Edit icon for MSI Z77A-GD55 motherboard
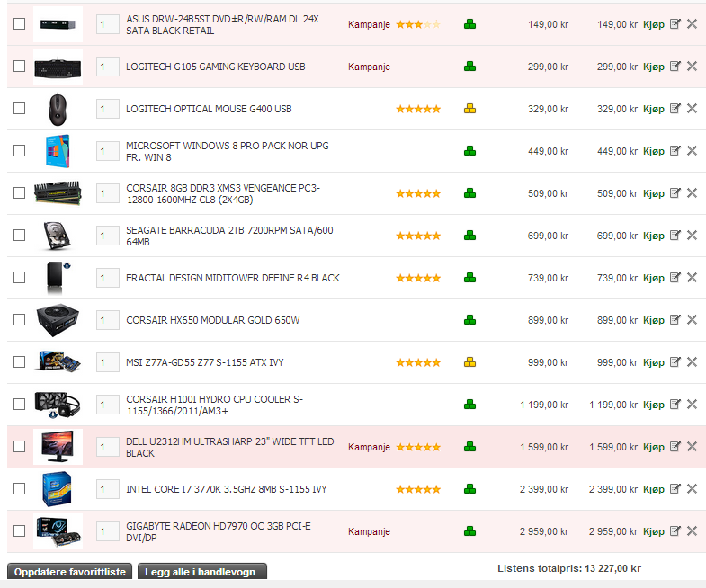Viewport: 706px width, 588px height. [x=675, y=362]
